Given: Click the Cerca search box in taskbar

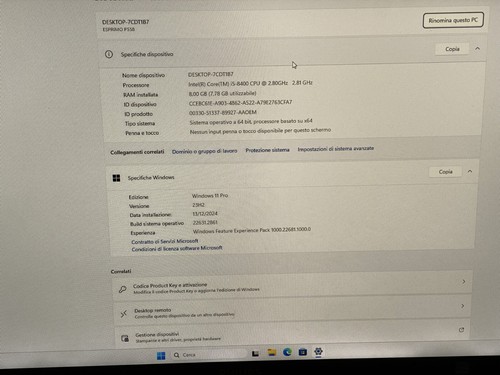Looking at the screenshot, I should [x=208, y=355].
